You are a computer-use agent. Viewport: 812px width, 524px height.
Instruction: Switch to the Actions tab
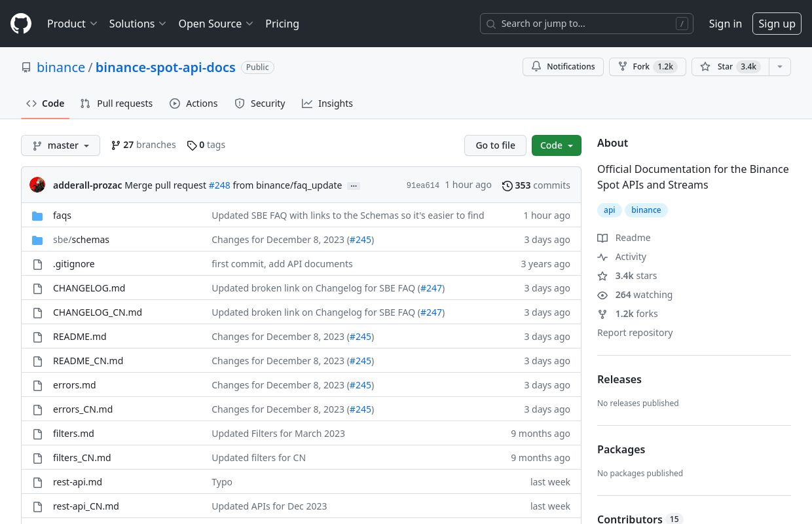[x=193, y=103]
